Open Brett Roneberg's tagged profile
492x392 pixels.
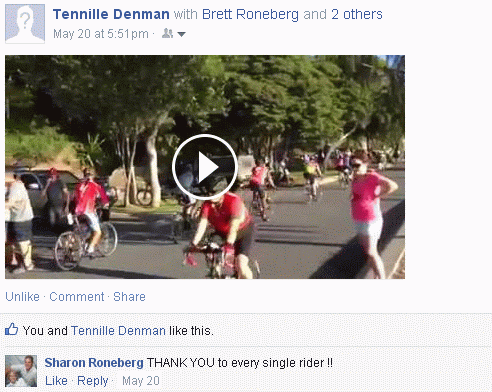tap(250, 14)
